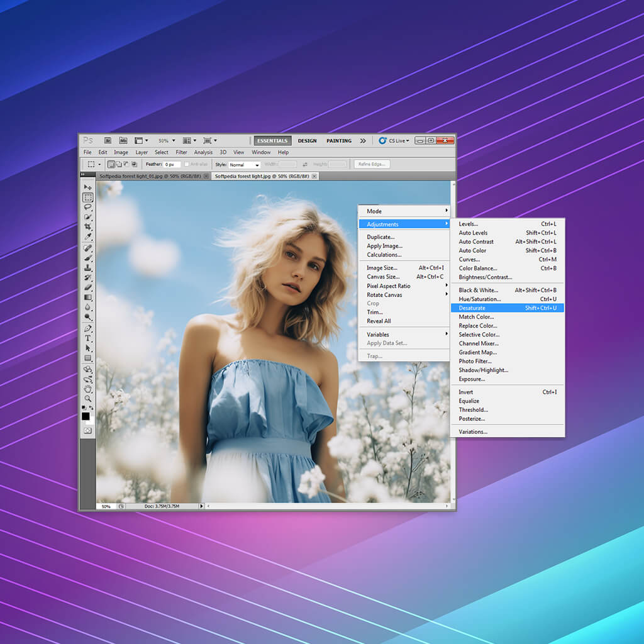Enable the Anti-alias checkbox
644x644 pixels.
(x=187, y=164)
